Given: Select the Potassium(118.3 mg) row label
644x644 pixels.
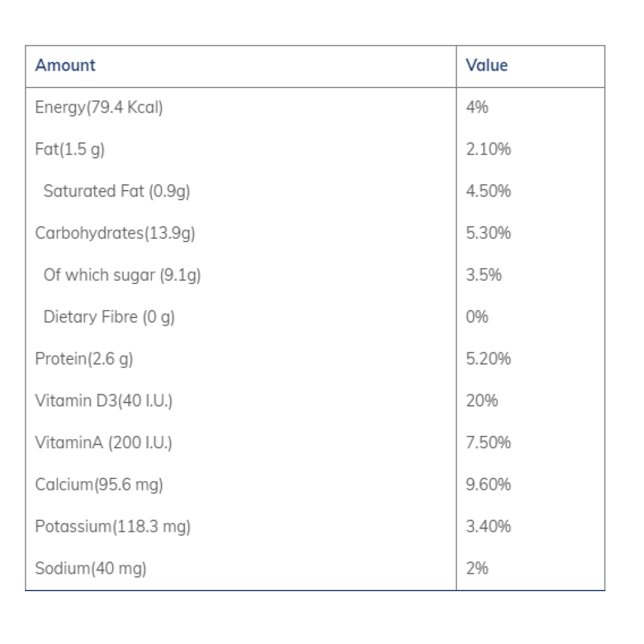Looking at the screenshot, I should [x=113, y=526].
